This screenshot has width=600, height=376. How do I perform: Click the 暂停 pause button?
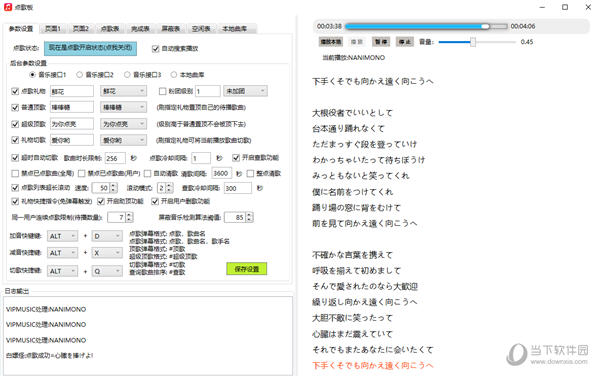point(381,42)
